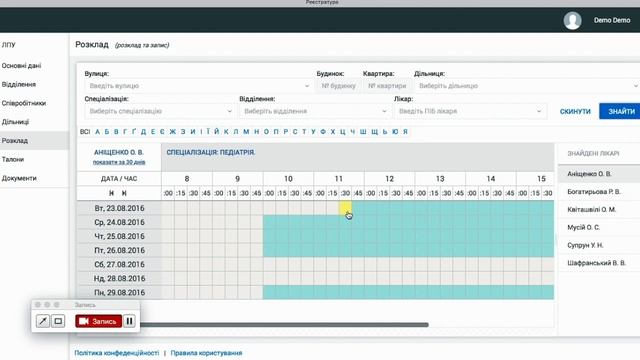The image size is (640, 360).
Task: Click the rectangle area icon in recorder
Action: tap(58, 321)
